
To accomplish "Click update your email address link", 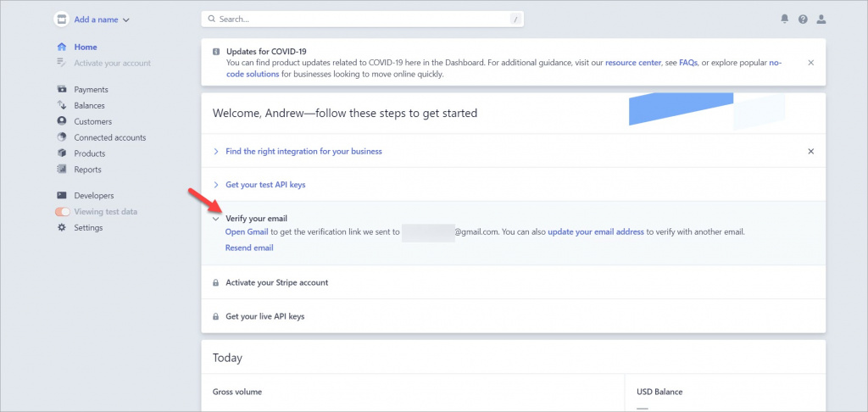I will pyautogui.click(x=596, y=232).
